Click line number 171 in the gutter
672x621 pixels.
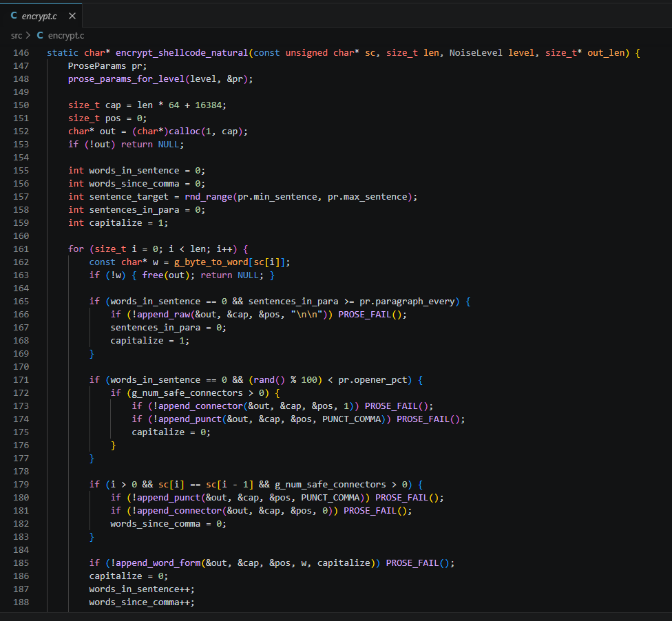21,380
